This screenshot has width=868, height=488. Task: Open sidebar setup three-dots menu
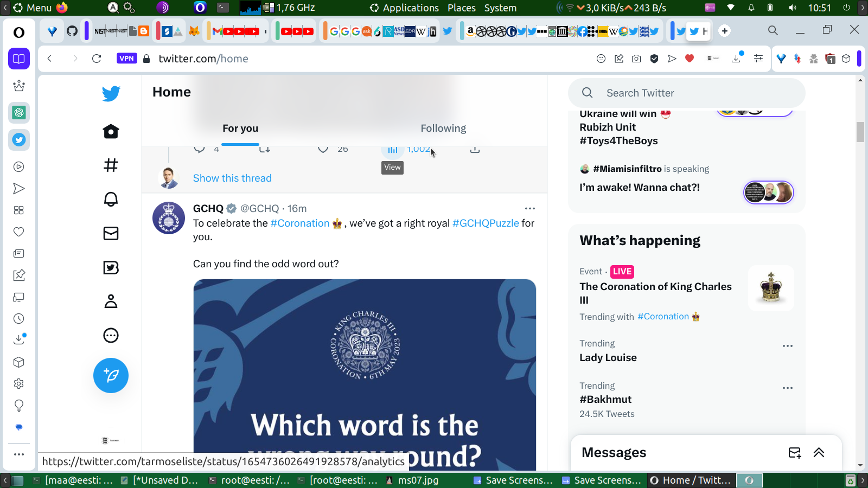pos(19,454)
